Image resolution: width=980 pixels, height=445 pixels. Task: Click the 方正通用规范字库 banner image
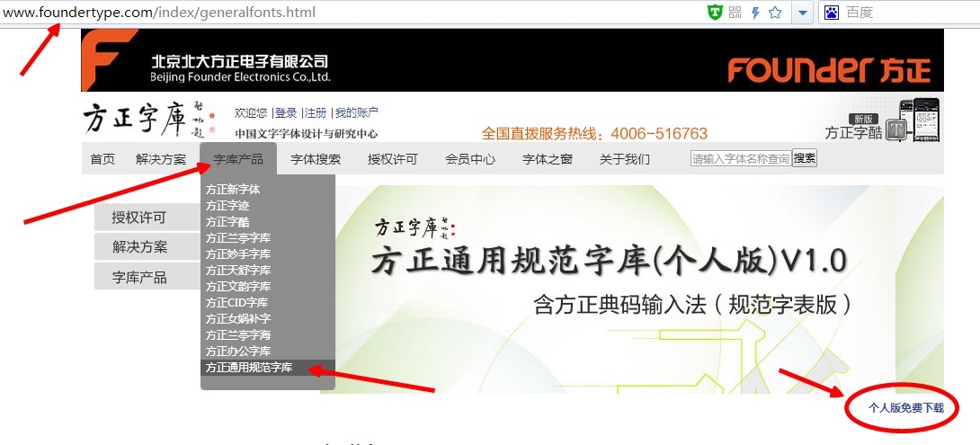pyautogui.click(x=631, y=289)
